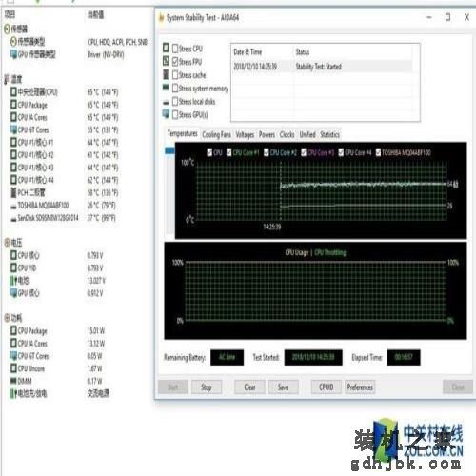Click the disk icon beside Stress local disks
476x476 pixels.
[x=166, y=102]
